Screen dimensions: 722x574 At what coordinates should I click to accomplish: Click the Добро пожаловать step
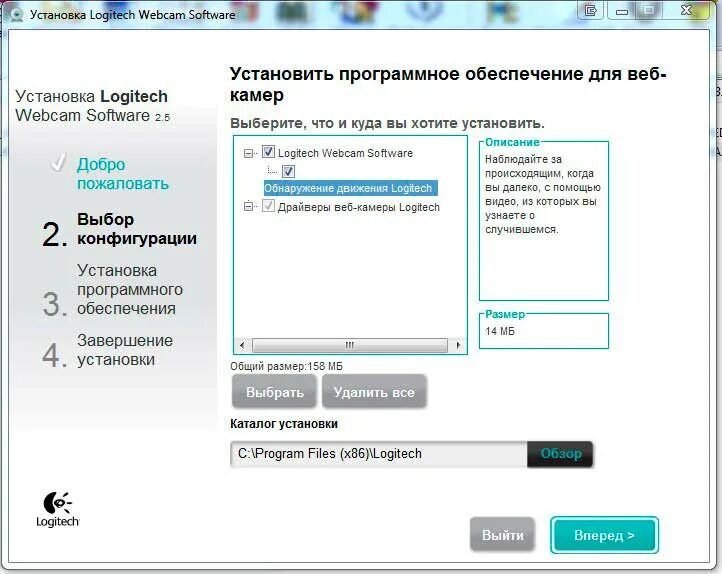pyautogui.click(x=122, y=174)
